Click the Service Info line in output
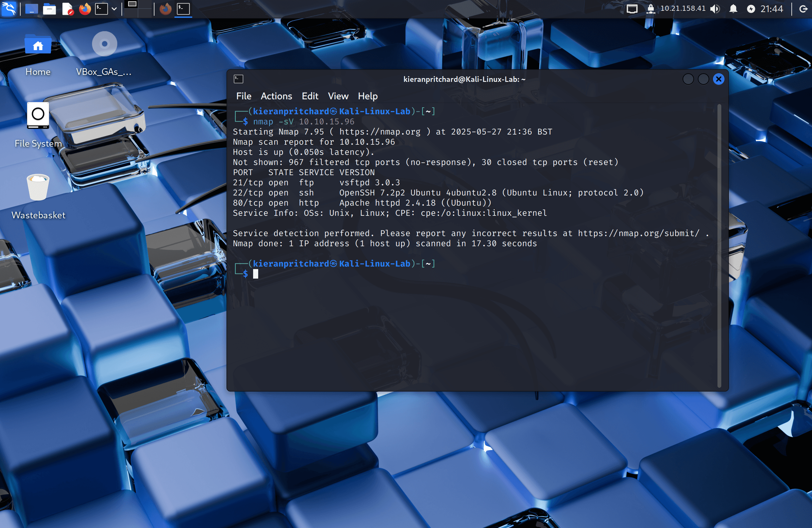This screenshot has width=812, height=528. click(x=390, y=213)
